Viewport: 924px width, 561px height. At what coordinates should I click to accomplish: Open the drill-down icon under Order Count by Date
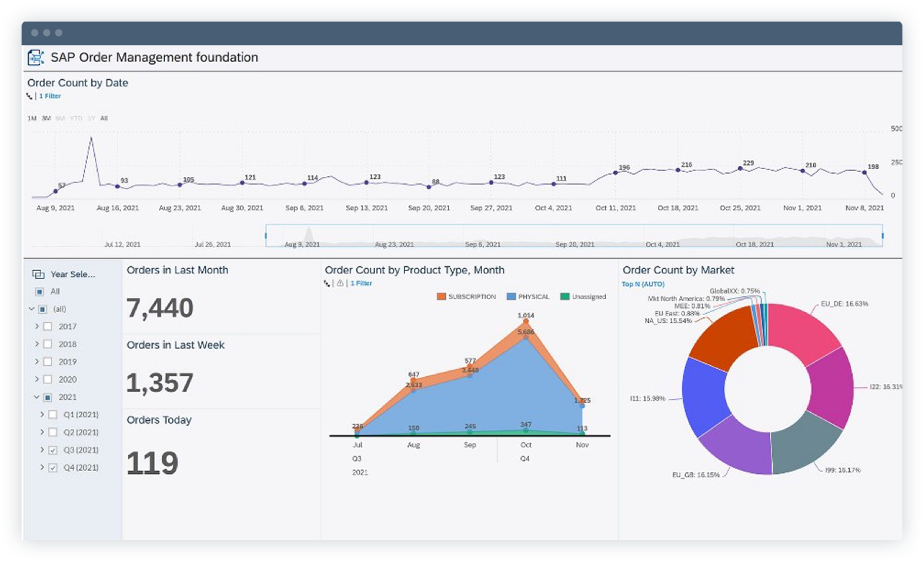(30, 95)
